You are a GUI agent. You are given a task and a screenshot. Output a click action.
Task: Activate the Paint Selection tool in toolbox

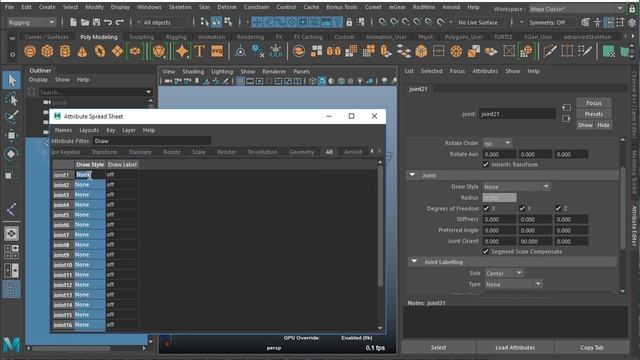point(11,117)
